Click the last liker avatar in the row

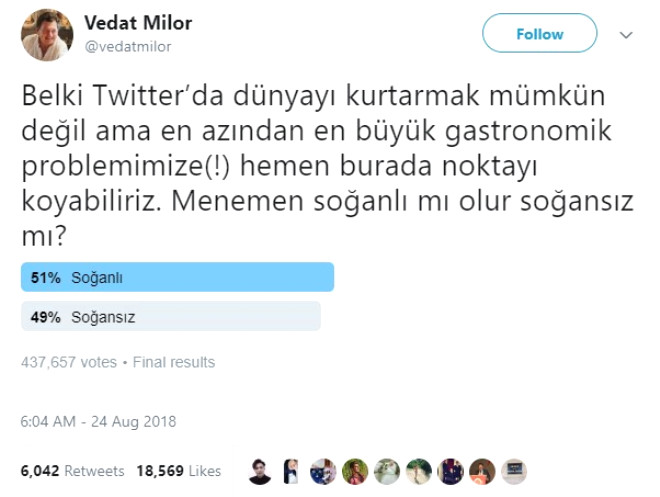(514, 471)
